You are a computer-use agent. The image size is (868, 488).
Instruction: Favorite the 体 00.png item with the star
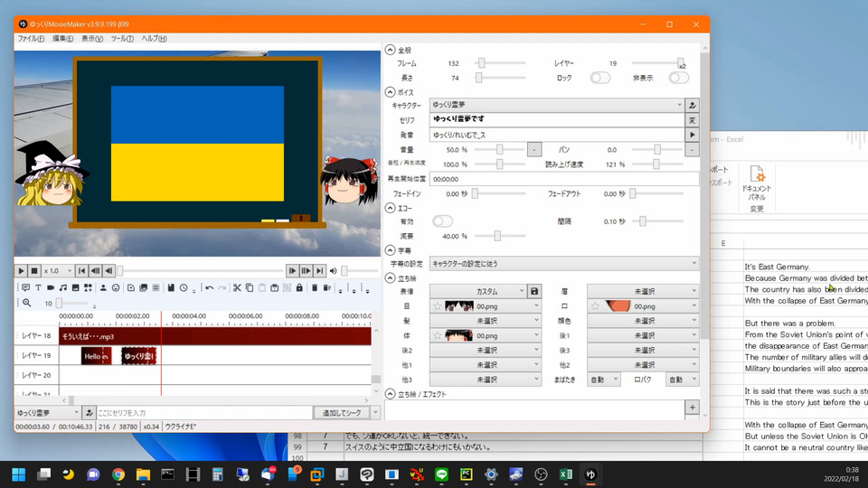pyautogui.click(x=438, y=335)
